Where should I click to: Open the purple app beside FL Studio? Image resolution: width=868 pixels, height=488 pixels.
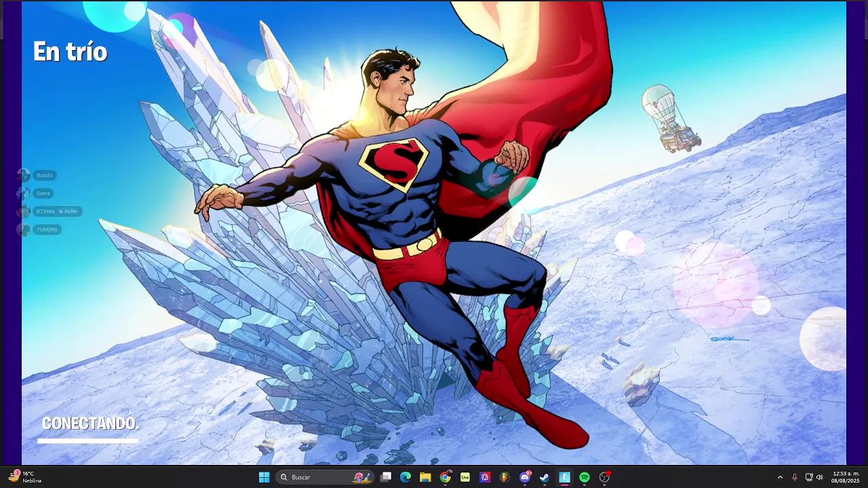click(485, 477)
